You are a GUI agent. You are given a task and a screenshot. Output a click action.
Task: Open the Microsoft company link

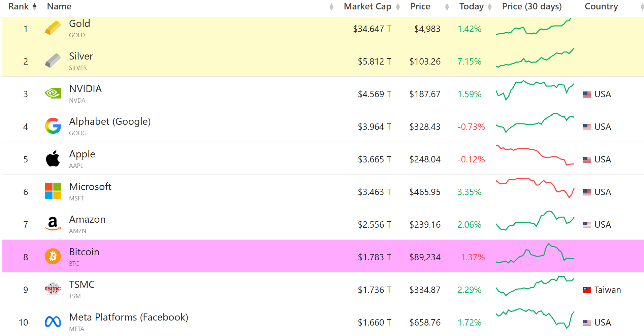[x=90, y=187]
